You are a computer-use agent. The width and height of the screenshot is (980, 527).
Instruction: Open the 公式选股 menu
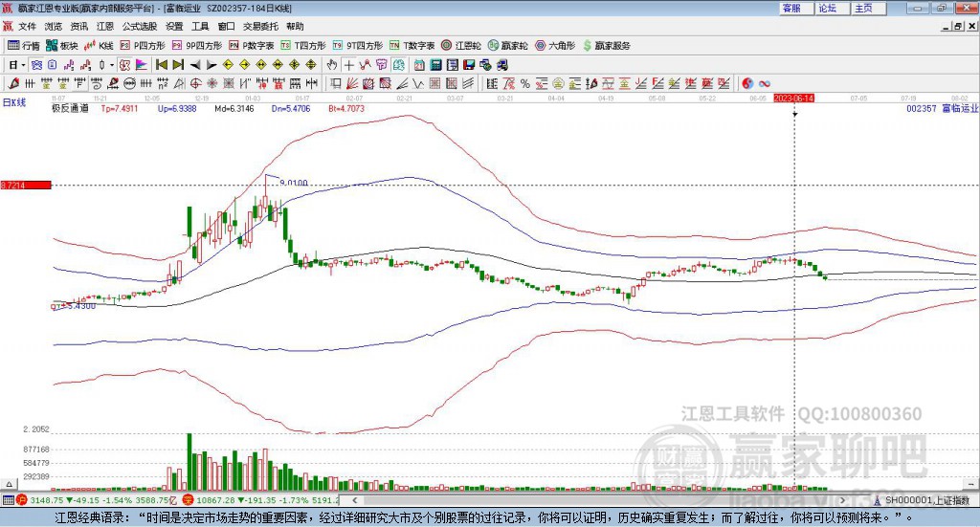(140, 26)
